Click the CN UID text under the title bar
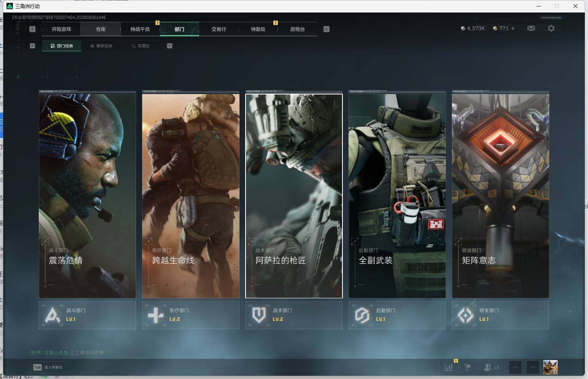This screenshot has height=379, width=588. click(59, 17)
